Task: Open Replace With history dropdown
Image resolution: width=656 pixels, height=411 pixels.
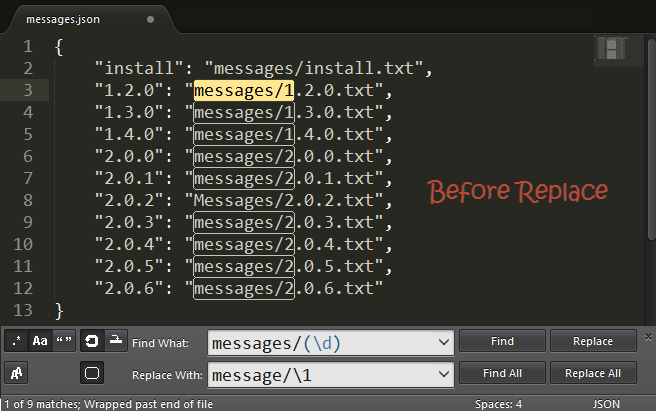Action: pyautogui.click(x=443, y=374)
